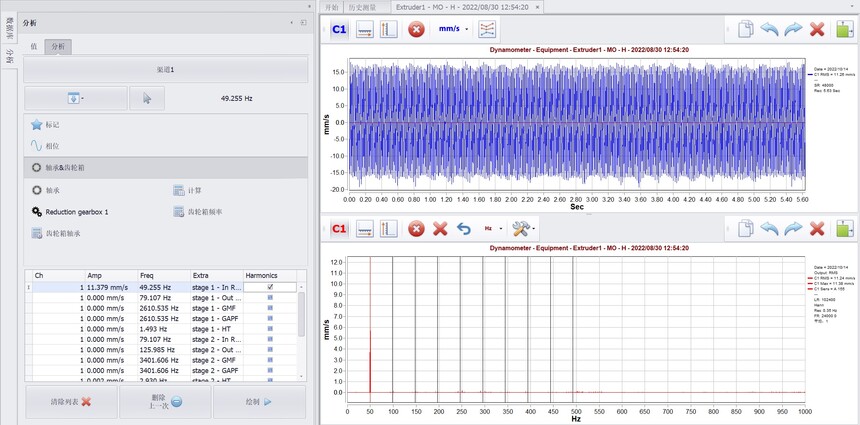Open the Hz unit dropdown in the spectrum toolbar
Screen dimensions: 860x425
[x=492, y=228]
